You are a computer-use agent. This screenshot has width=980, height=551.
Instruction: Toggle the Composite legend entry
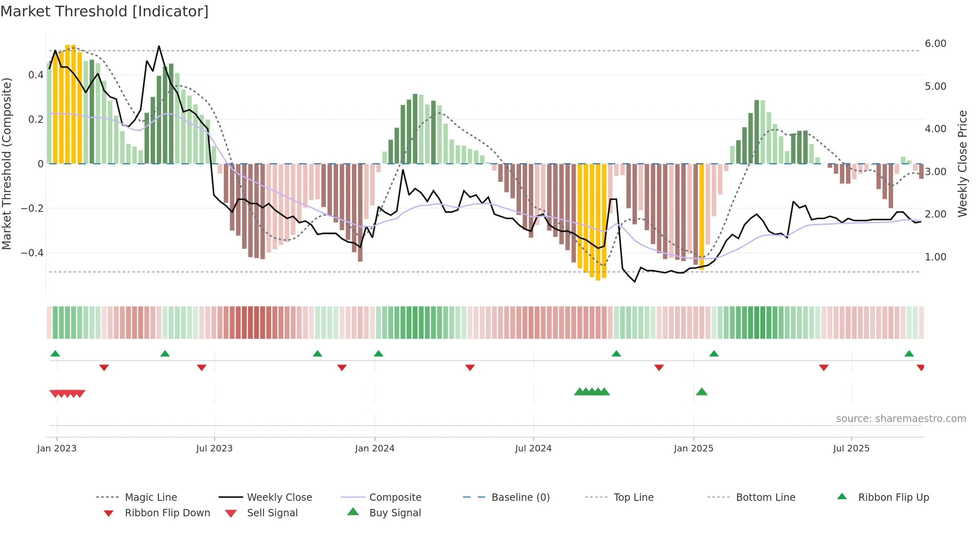click(x=381, y=497)
